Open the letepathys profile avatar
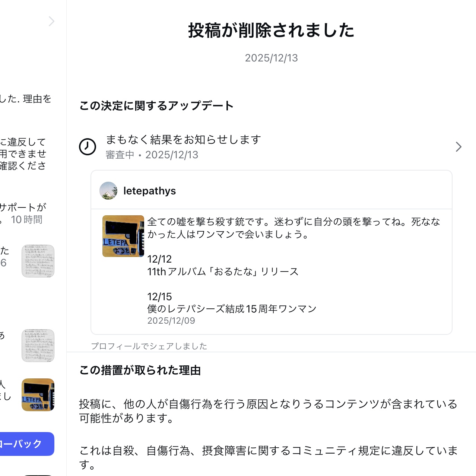 (108, 191)
